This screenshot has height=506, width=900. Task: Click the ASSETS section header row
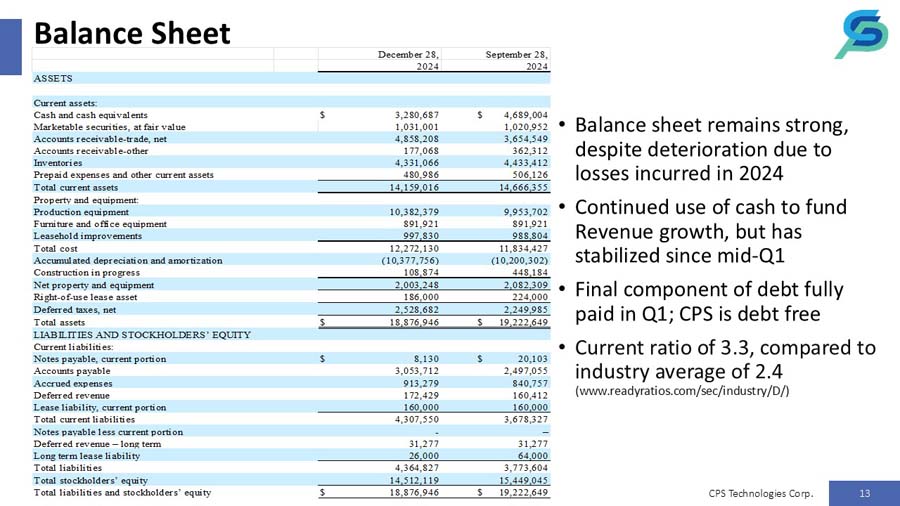point(52,78)
